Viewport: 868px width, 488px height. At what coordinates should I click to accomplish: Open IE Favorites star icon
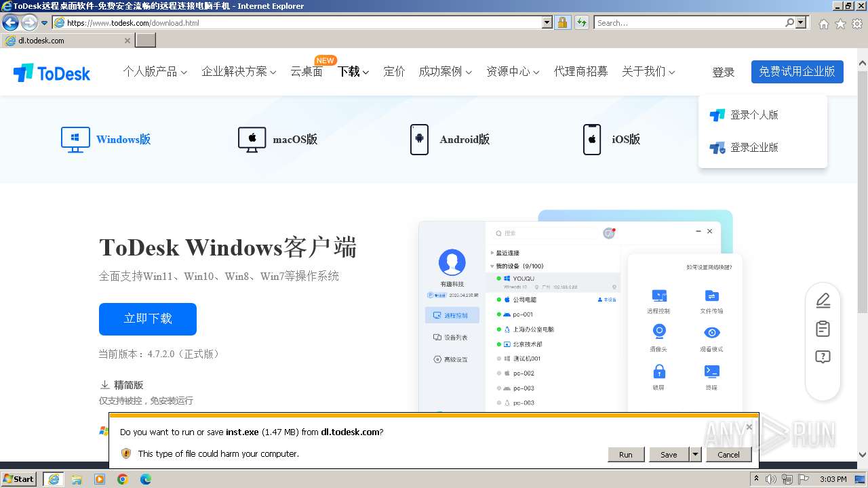click(x=840, y=24)
